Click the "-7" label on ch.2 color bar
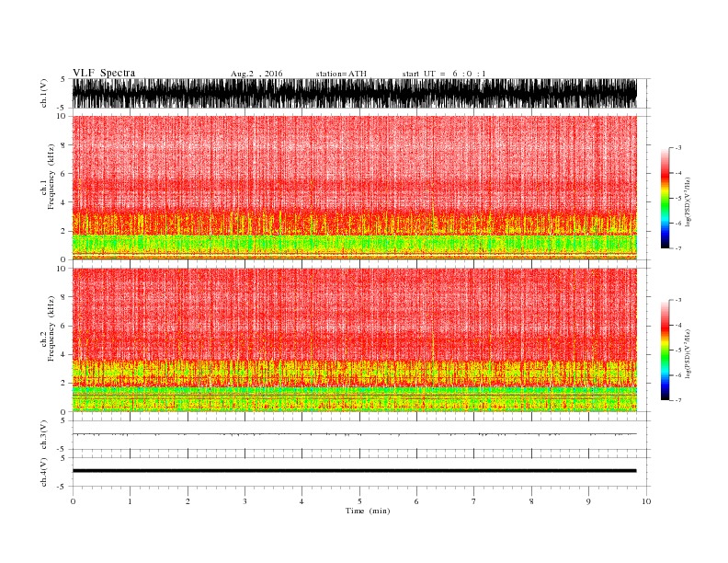The height and width of the screenshot is (563, 728). point(677,400)
